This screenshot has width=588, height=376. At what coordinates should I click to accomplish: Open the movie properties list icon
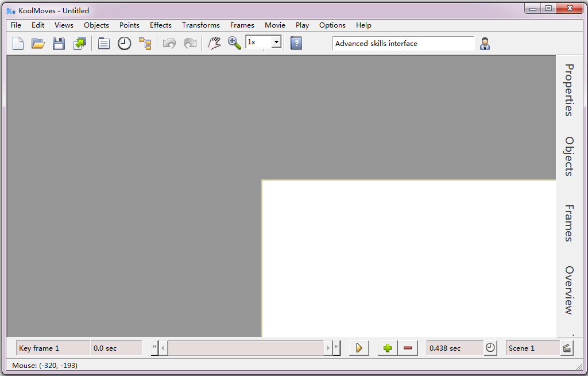point(104,44)
